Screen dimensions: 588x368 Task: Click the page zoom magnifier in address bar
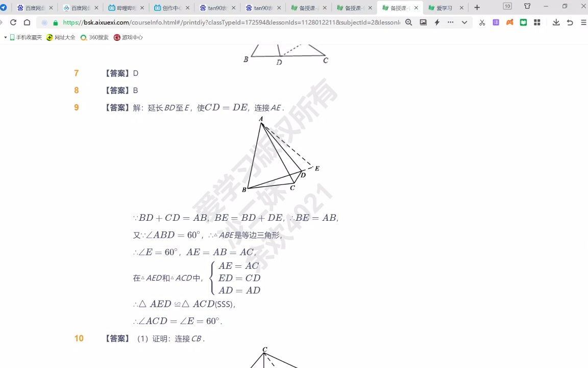408,23
